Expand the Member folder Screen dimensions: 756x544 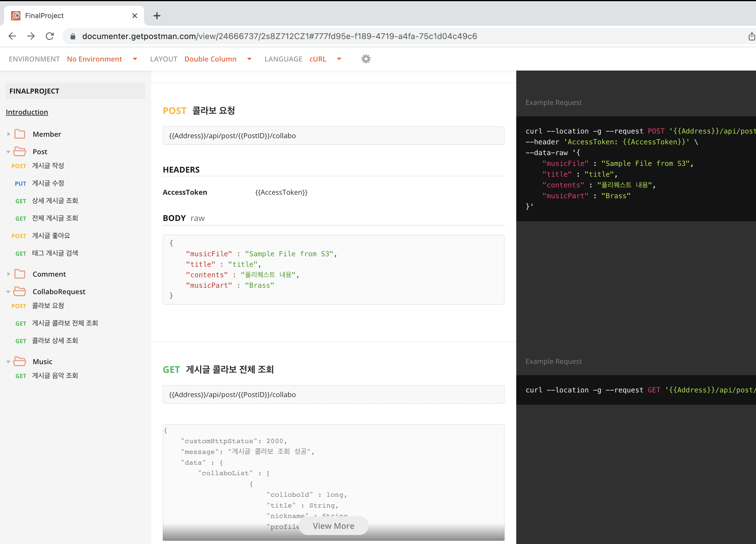pos(8,134)
